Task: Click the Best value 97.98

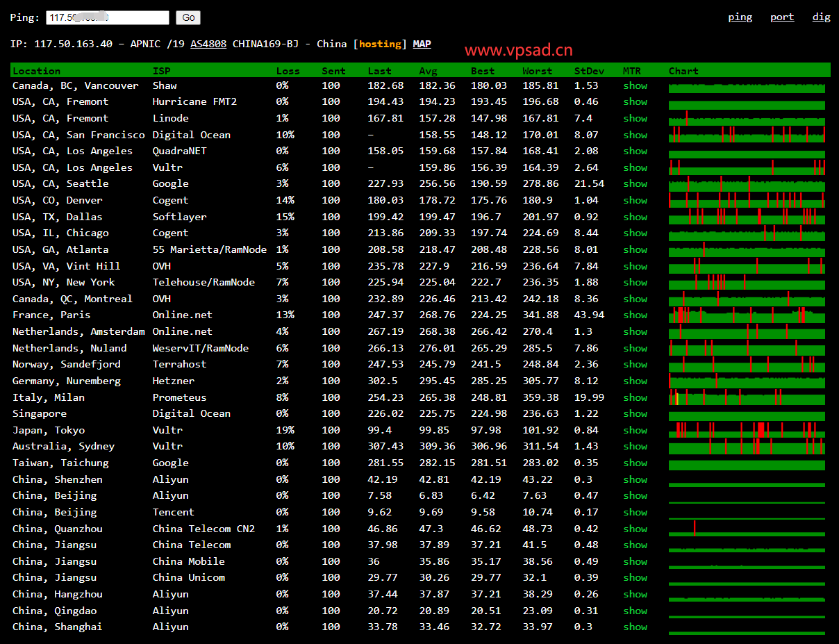Action: (x=485, y=430)
